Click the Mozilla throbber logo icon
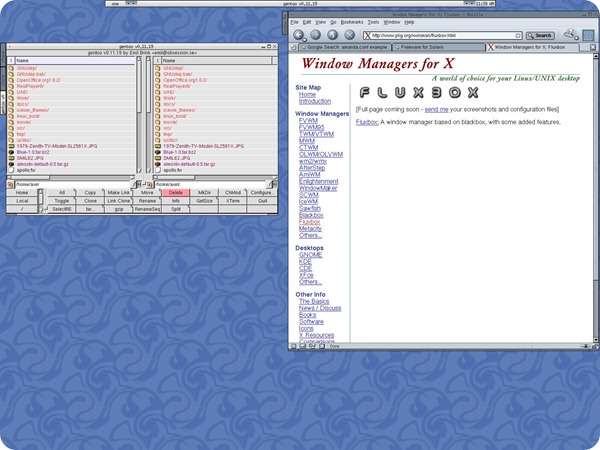The height and width of the screenshot is (450, 600). click(x=588, y=36)
